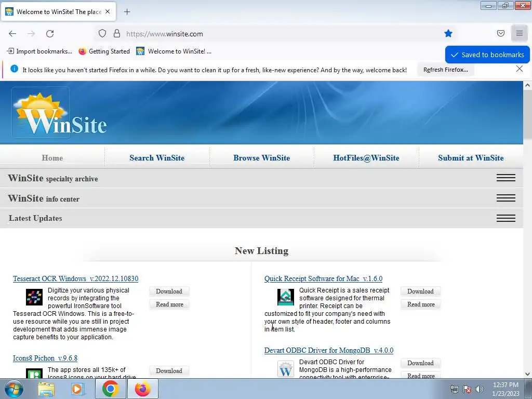532x399 pixels.
Task: Download Quick Receipt Software for Mac
Action: 420,291
